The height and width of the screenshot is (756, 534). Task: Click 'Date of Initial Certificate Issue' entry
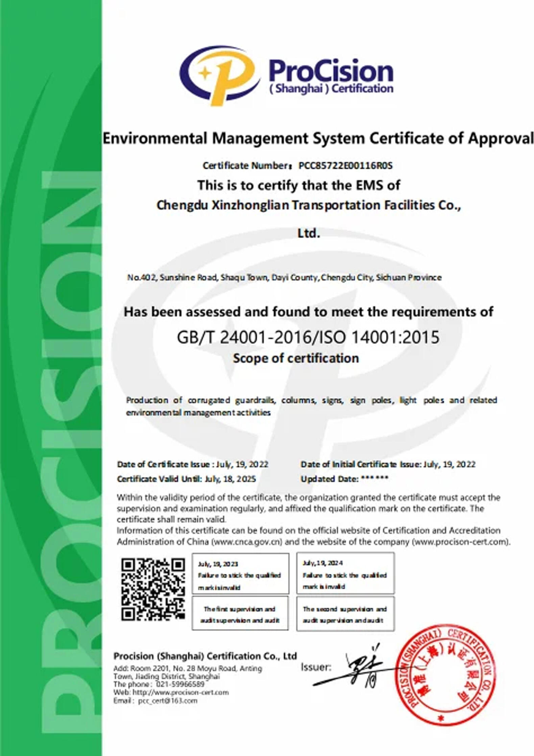(x=388, y=464)
